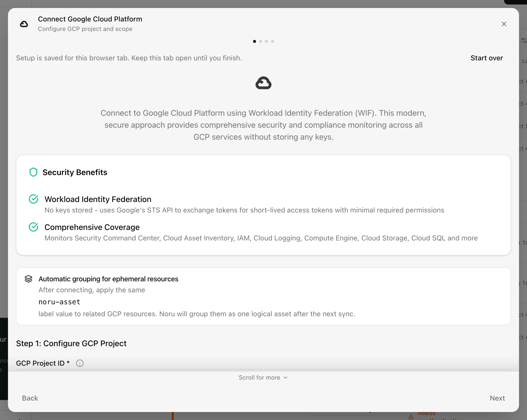Open GCP Project ID info tooltip icon

pos(80,363)
